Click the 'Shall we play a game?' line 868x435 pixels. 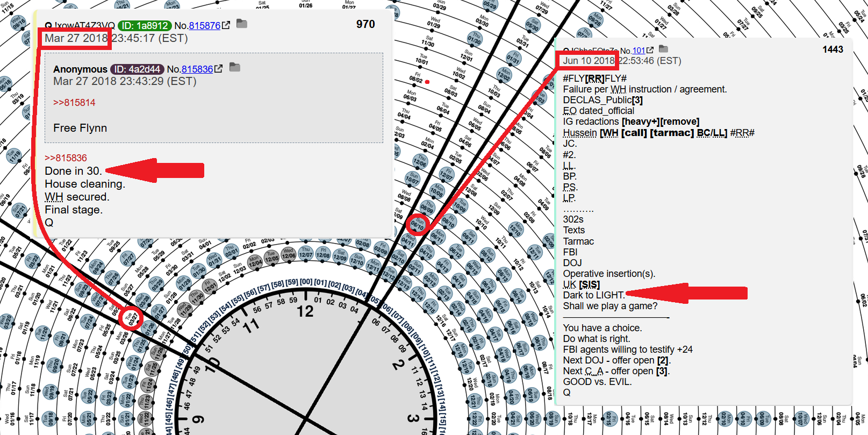[610, 306]
